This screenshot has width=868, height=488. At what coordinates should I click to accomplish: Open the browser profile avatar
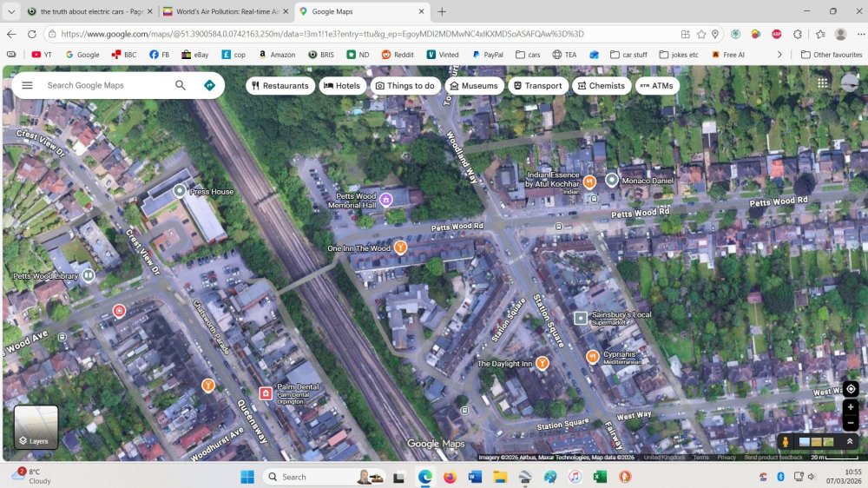click(x=841, y=35)
